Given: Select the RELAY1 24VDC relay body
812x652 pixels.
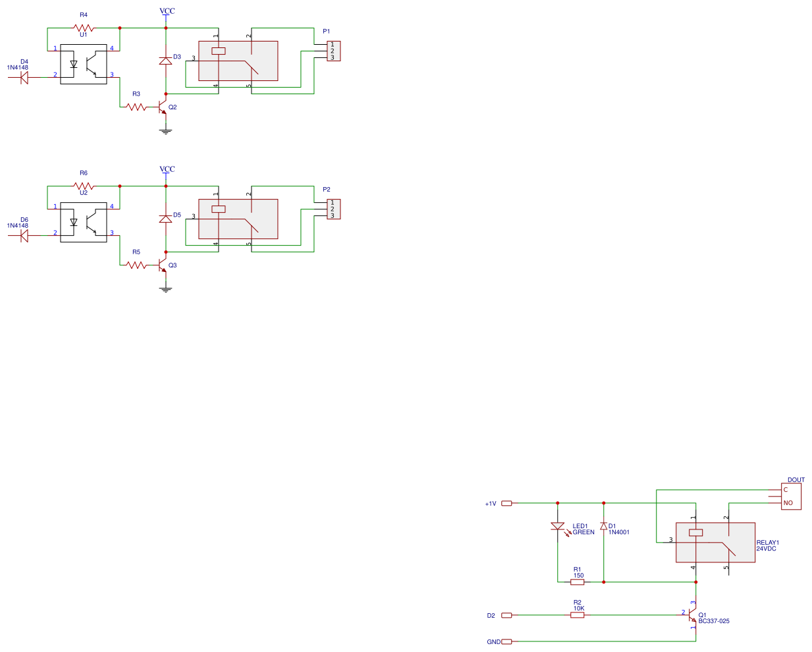Looking at the screenshot, I should (x=716, y=543).
